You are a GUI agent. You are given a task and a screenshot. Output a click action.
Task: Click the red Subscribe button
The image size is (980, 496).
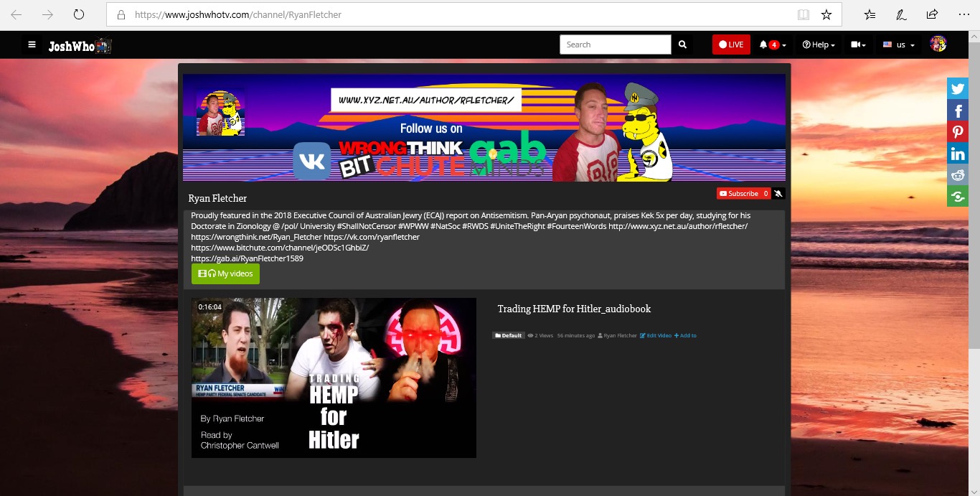[x=744, y=193]
